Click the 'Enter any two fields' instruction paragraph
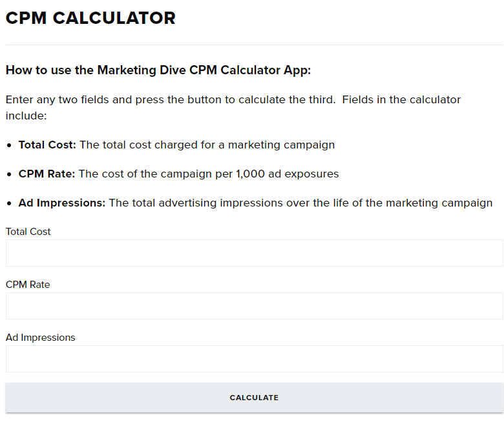 [233, 108]
